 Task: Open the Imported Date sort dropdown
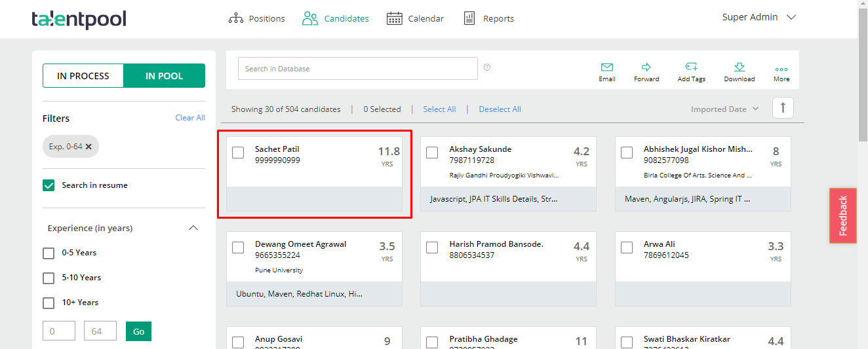tap(724, 109)
